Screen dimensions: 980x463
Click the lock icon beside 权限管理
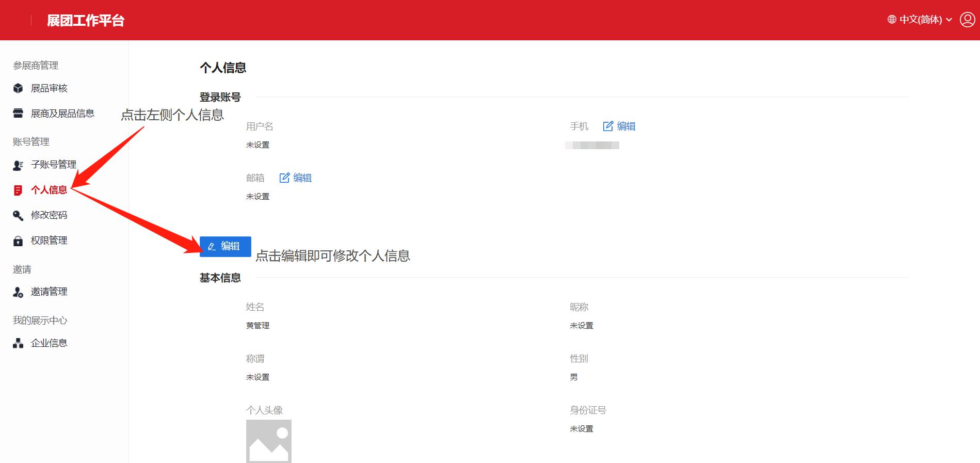[18, 241]
